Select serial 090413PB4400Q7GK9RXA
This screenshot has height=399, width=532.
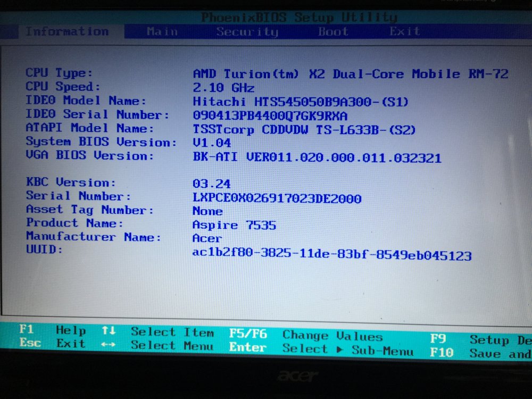(270, 115)
